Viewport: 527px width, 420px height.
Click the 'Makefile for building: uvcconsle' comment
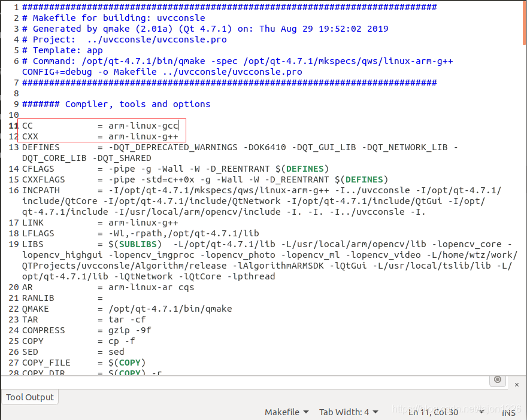pos(114,18)
